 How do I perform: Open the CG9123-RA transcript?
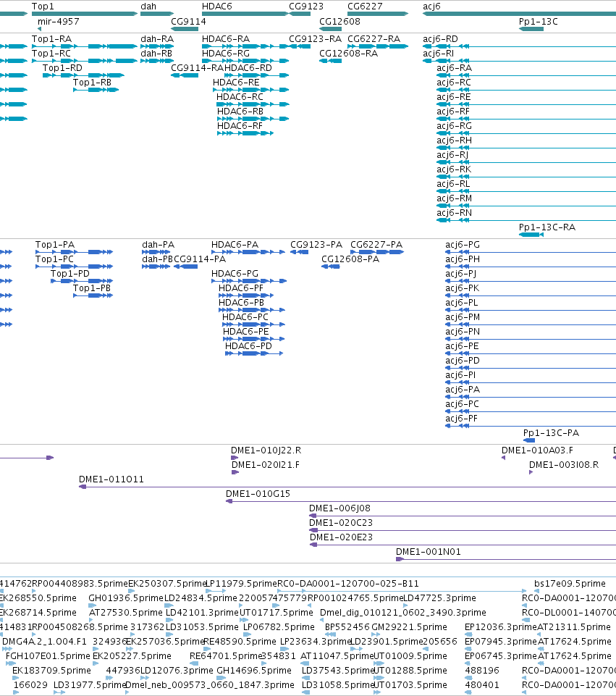click(x=300, y=46)
